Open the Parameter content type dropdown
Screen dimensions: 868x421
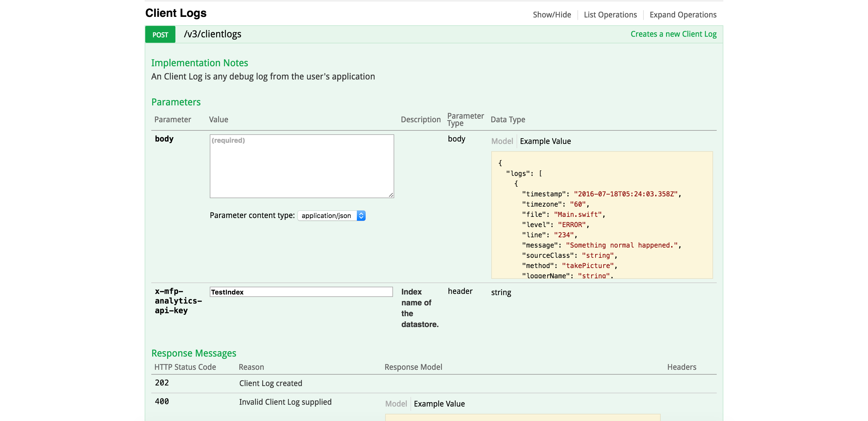click(327, 216)
